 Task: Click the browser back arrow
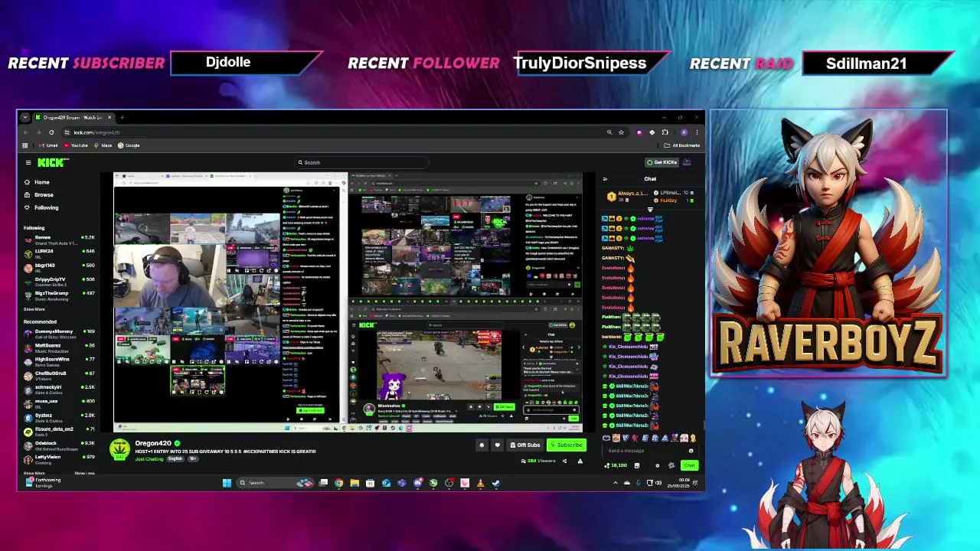25,132
